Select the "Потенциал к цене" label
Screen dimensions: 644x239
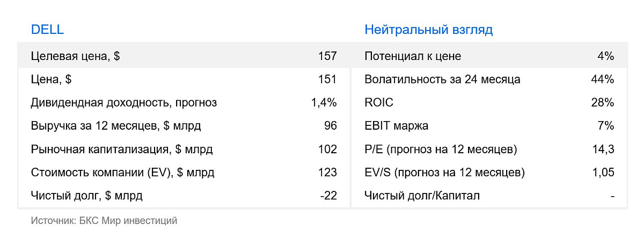[413, 56]
